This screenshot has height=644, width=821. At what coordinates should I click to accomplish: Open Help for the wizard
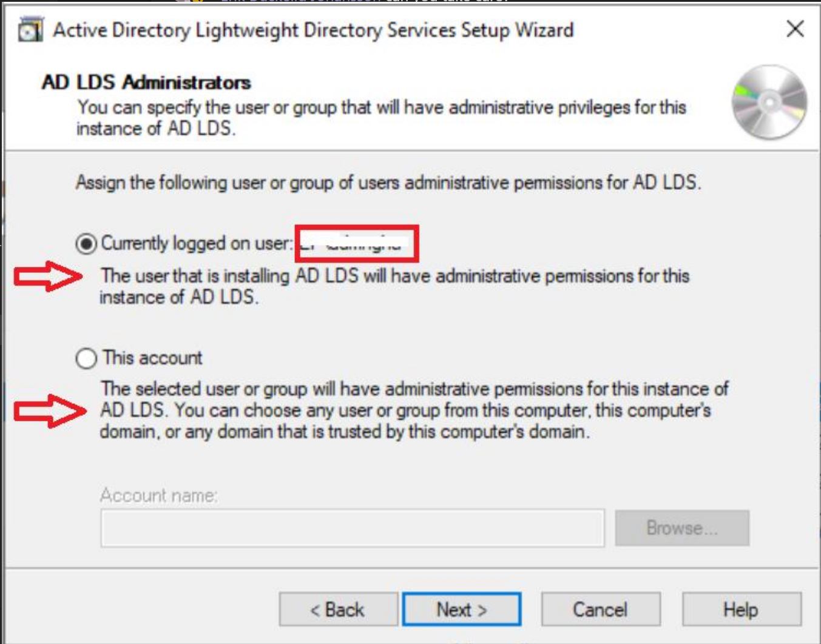click(741, 609)
